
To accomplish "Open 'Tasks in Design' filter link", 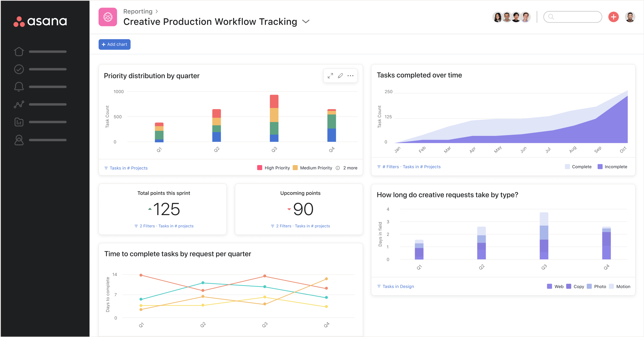I will 398,287.
